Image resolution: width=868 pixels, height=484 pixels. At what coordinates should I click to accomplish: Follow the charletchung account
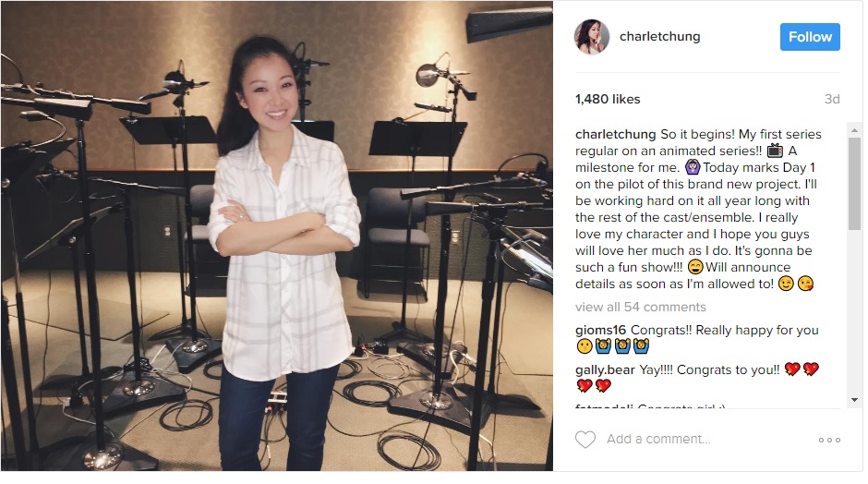click(810, 37)
